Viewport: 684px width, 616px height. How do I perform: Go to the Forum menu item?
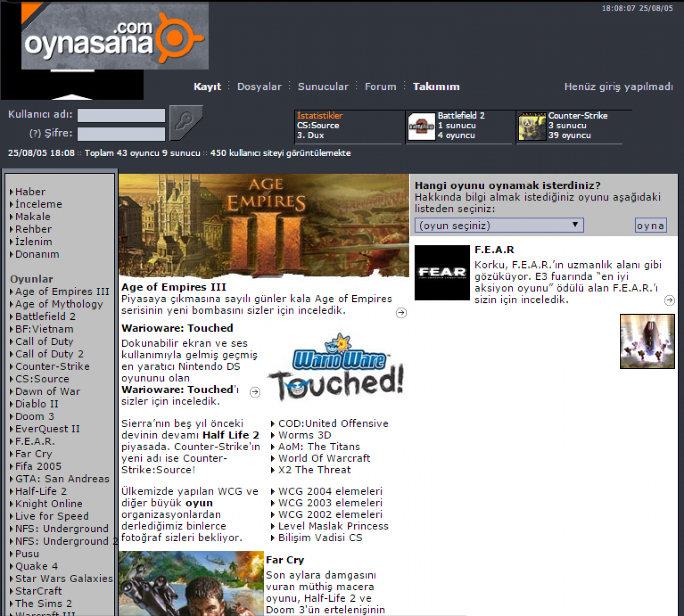[x=380, y=87]
